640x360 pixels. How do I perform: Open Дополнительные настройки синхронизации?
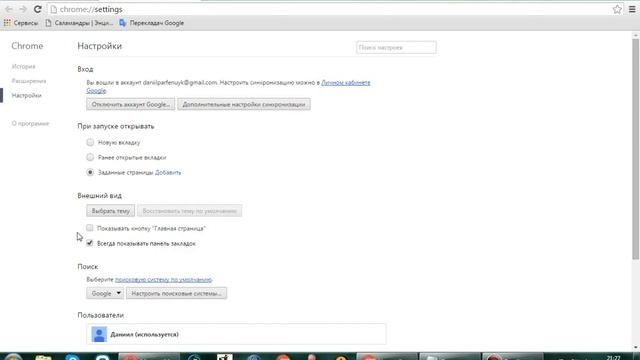[244, 104]
